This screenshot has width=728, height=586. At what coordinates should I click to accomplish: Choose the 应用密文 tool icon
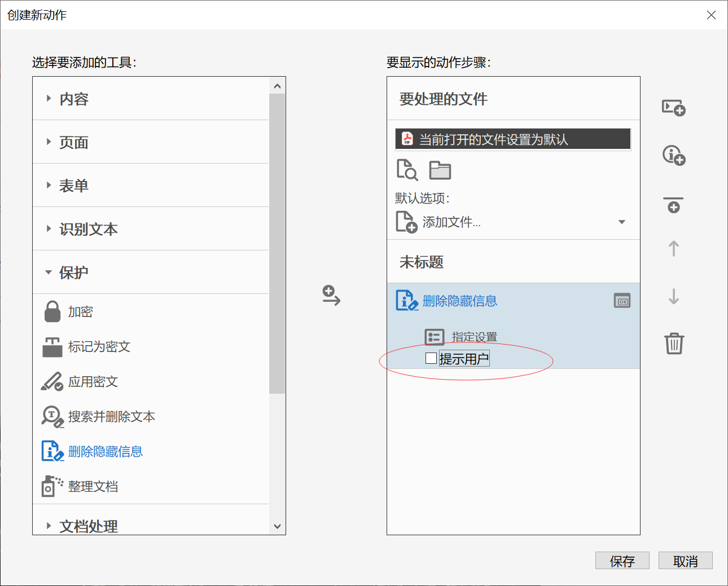click(52, 382)
